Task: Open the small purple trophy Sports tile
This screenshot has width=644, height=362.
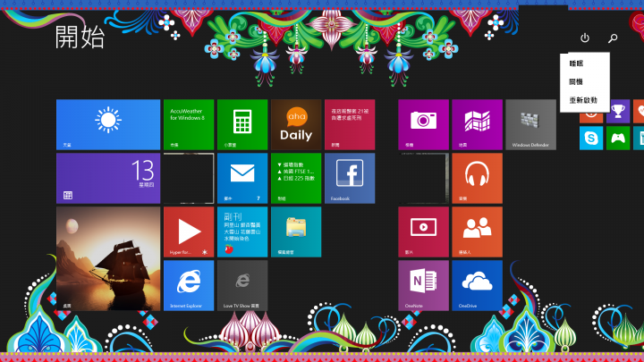Action: coord(618,111)
